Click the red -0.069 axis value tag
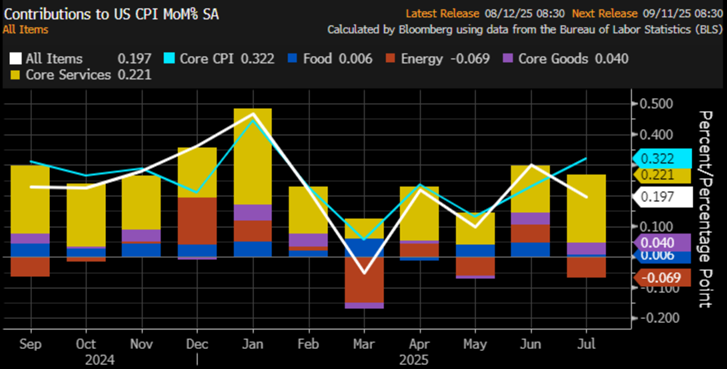The image size is (728, 370). (x=663, y=278)
